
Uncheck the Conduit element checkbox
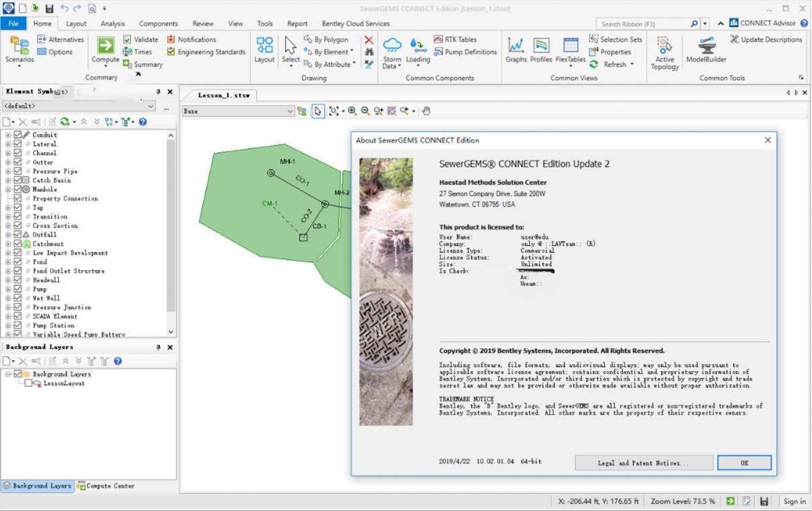(x=18, y=135)
